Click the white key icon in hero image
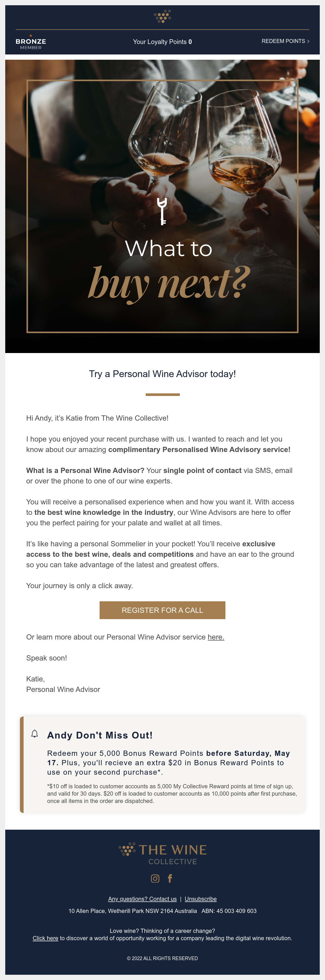 pos(162,211)
